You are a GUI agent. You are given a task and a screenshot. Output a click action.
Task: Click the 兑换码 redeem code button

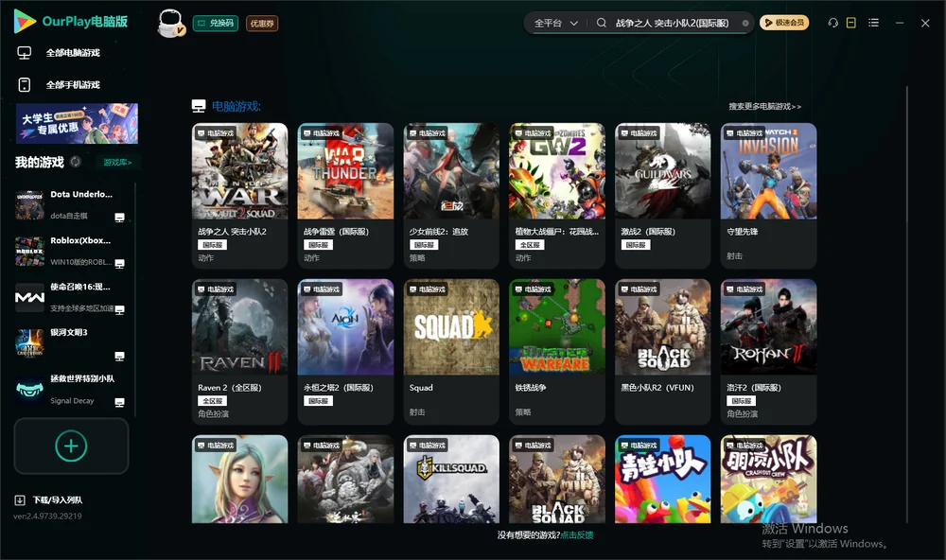[216, 24]
